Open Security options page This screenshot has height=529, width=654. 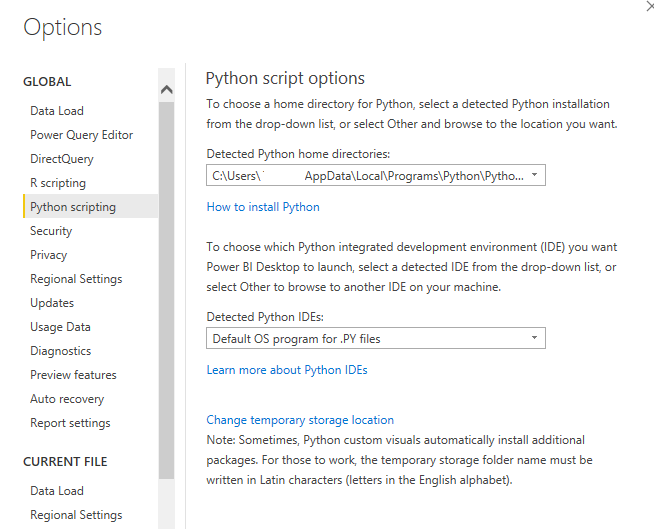pyautogui.click(x=51, y=231)
